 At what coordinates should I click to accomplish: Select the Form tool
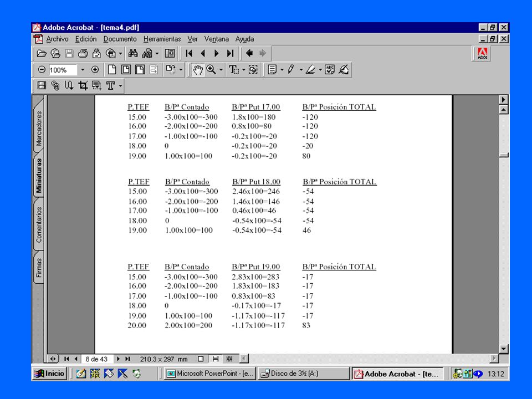[96, 85]
